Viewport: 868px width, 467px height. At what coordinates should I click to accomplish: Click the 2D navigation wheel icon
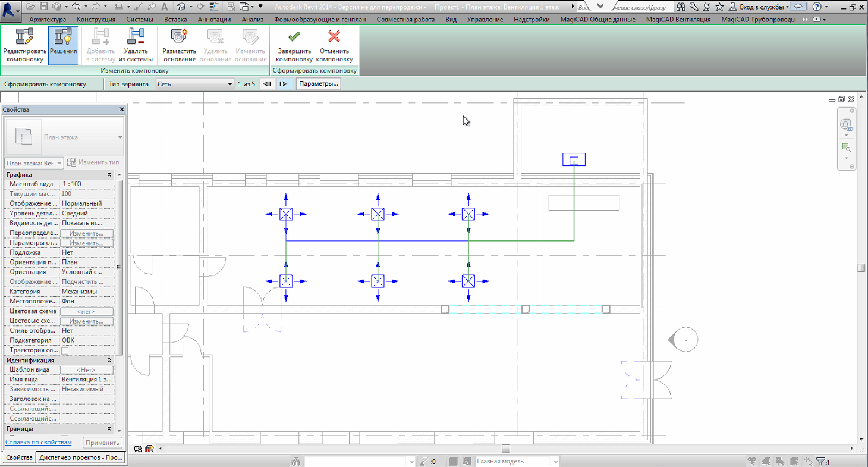[x=846, y=126]
